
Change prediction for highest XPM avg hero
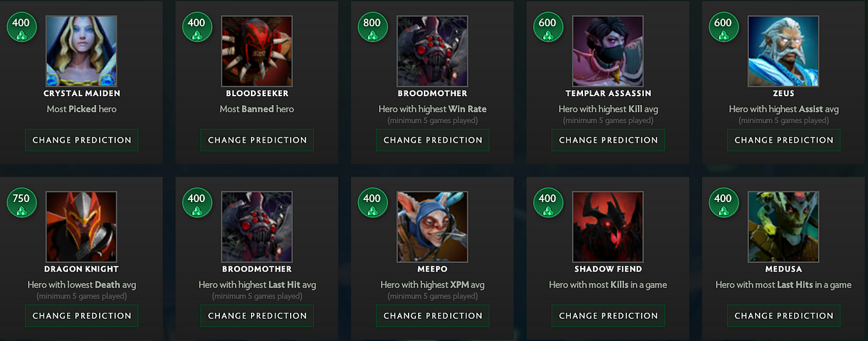pyautogui.click(x=433, y=316)
